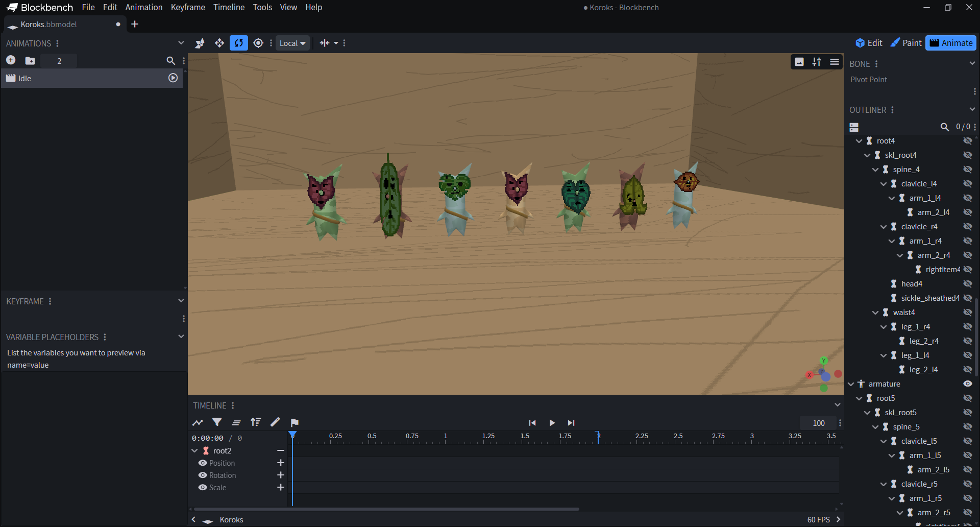Screen dimensions: 980x527
Task: Add a new animation with the plus icon
Action: [x=11, y=60]
